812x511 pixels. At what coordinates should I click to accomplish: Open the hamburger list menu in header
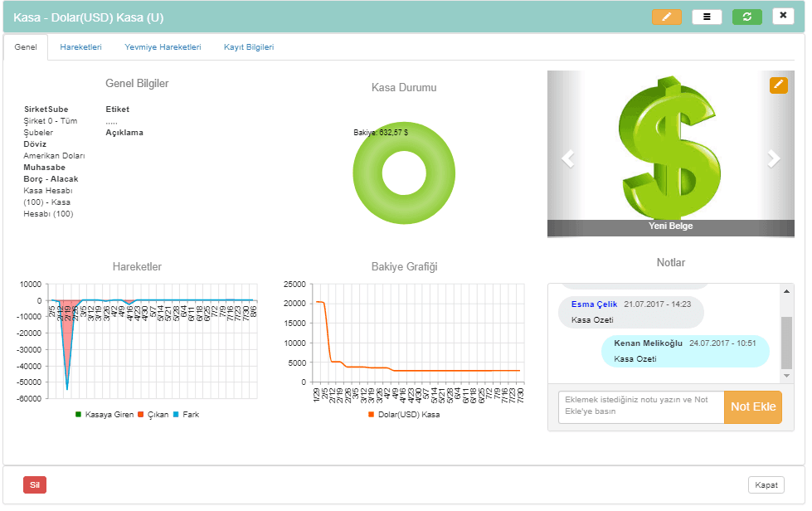point(707,17)
